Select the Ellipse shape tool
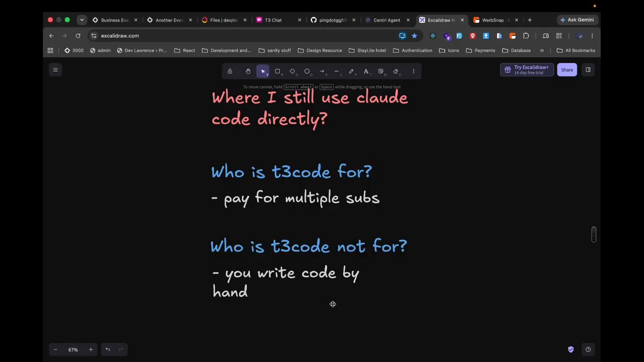This screenshot has height=362, width=644. 307,71
